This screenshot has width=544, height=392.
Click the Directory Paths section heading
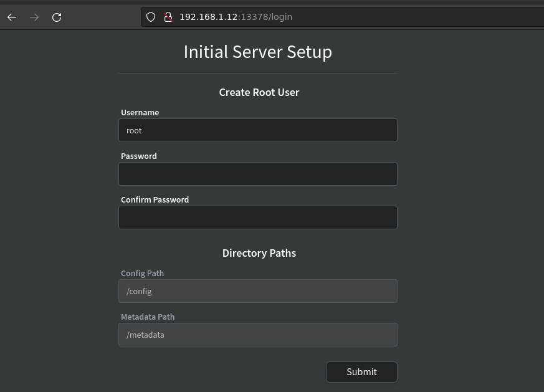coord(259,253)
